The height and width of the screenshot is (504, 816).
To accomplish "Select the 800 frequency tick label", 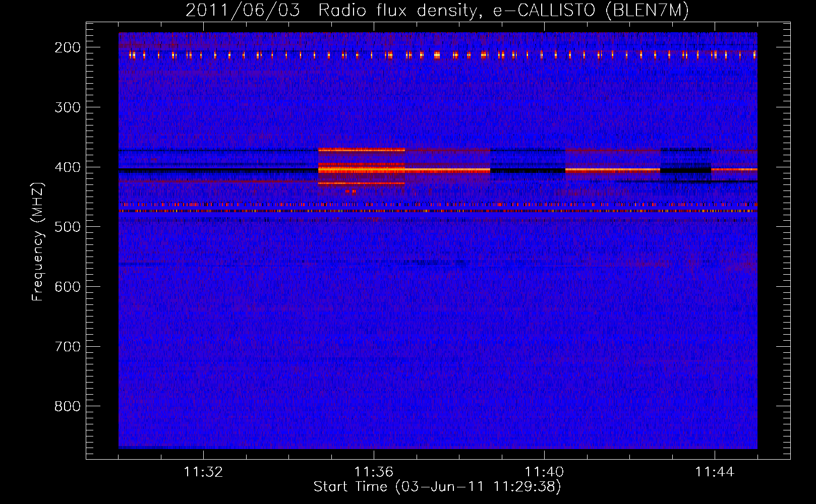I will pyautogui.click(x=68, y=406).
